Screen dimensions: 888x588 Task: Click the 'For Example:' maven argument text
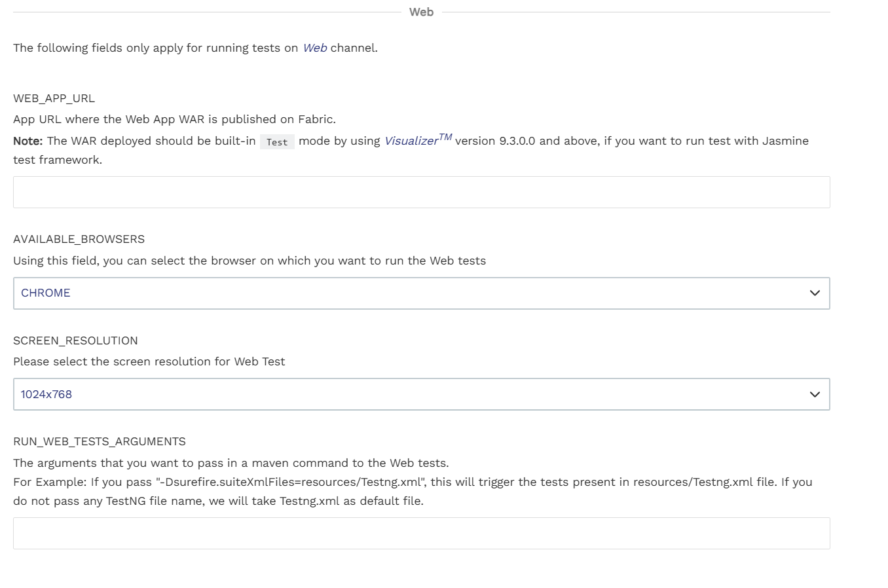tap(413, 483)
